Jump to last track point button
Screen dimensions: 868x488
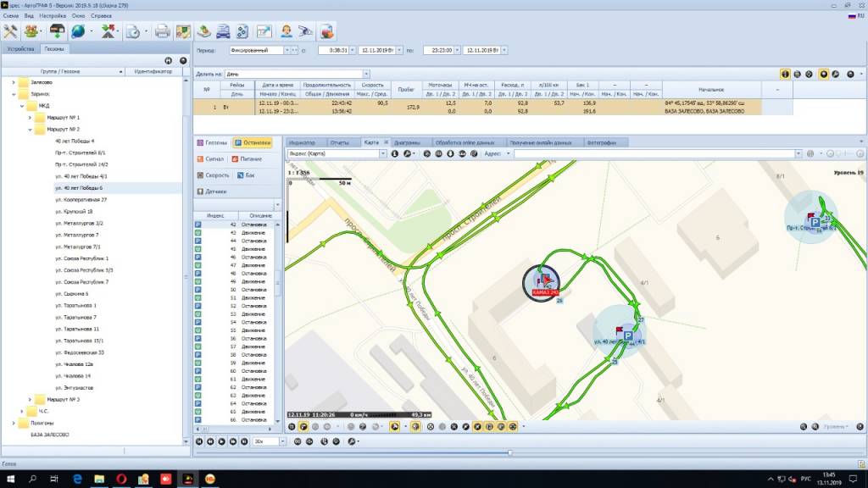tap(244, 441)
